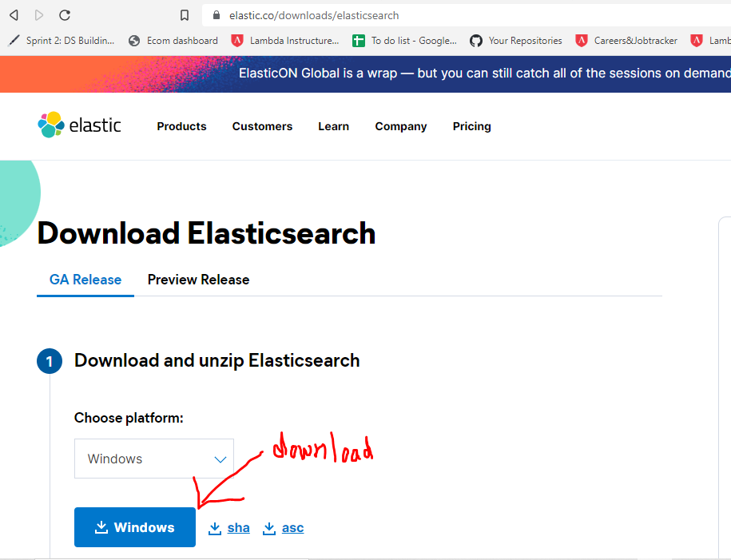
Task: Open the Company menu
Action: (x=400, y=126)
